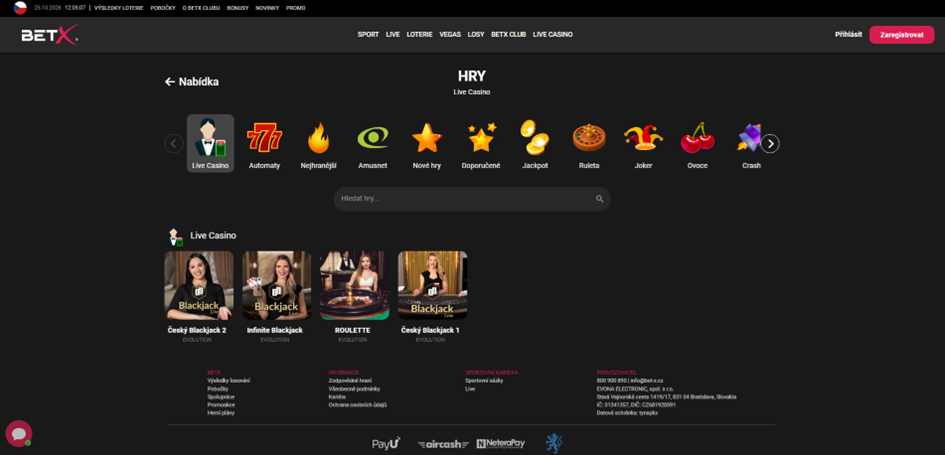Open the BETX CLUB menu item

(x=509, y=35)
